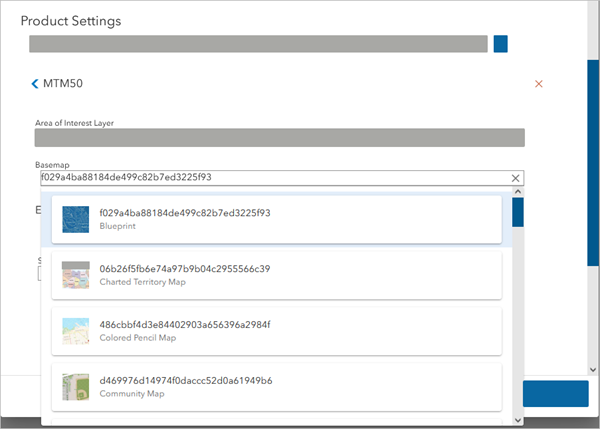
Task: Click the Blueprint basemap thumbnail
Action: (x=76, y=219)
